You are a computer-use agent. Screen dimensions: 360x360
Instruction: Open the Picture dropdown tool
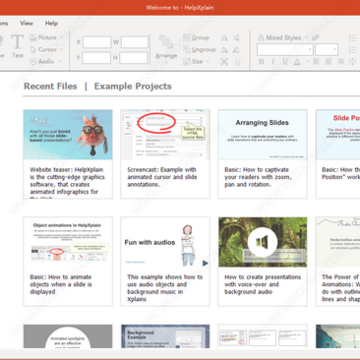click(46, 37)
